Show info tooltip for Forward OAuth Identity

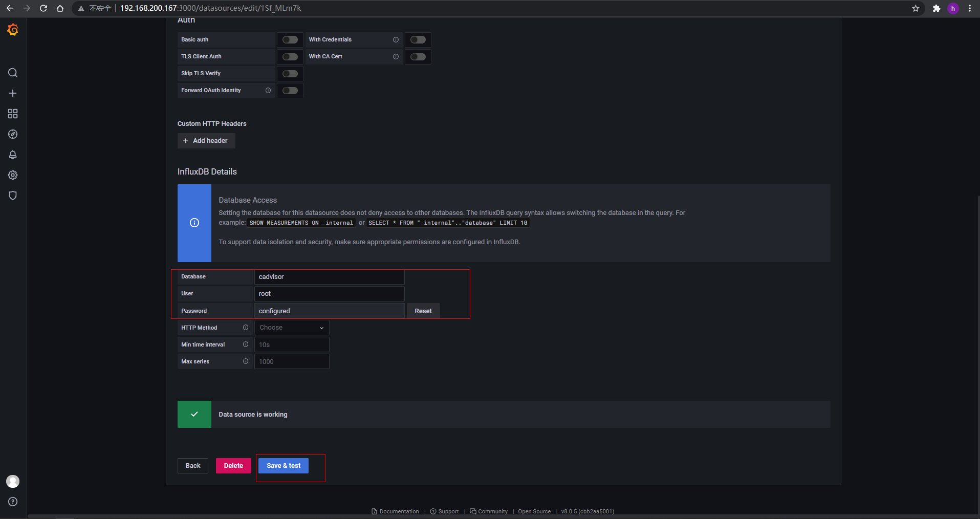(x=268, y=90)
